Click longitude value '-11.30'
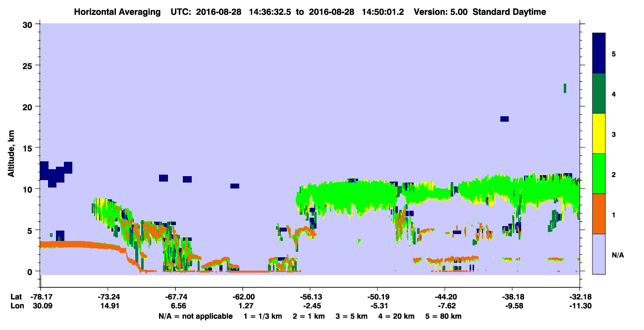The width and height of the screenshot is (644, 330). click(x=580, y=306)
